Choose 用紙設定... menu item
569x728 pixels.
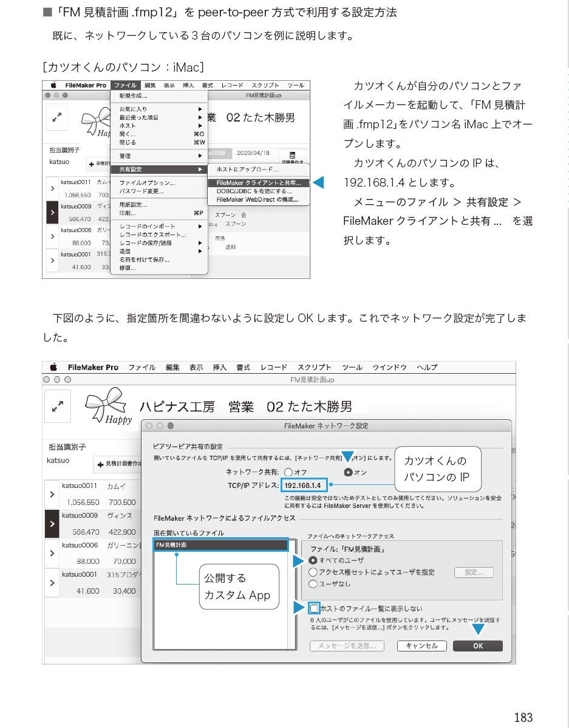point(158,205)
